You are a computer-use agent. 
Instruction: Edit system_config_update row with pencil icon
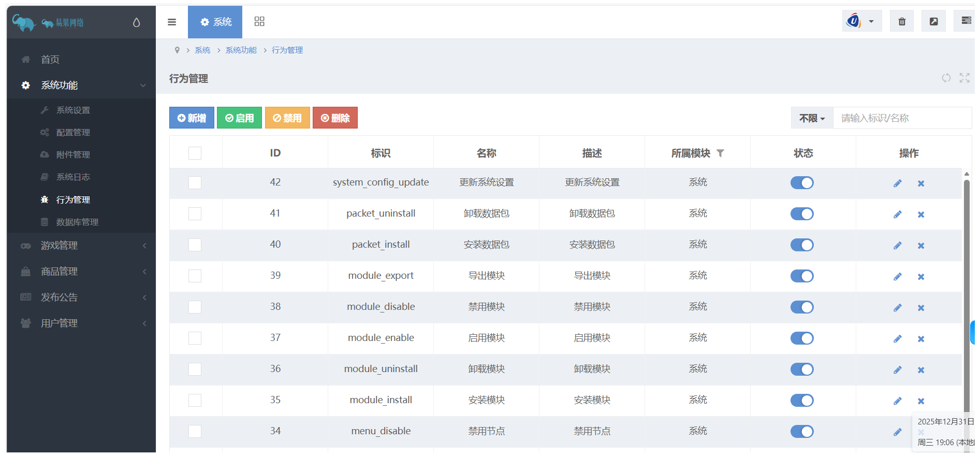tap(897, 183)
